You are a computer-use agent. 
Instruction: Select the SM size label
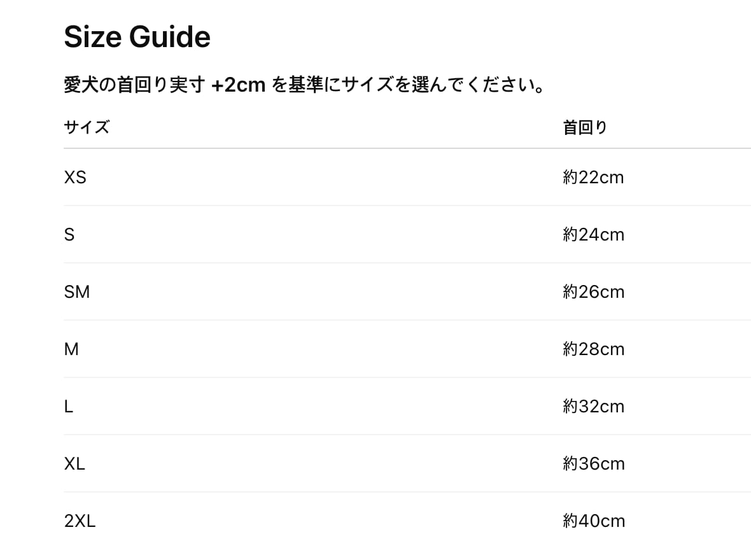click(x=77, y=292)
